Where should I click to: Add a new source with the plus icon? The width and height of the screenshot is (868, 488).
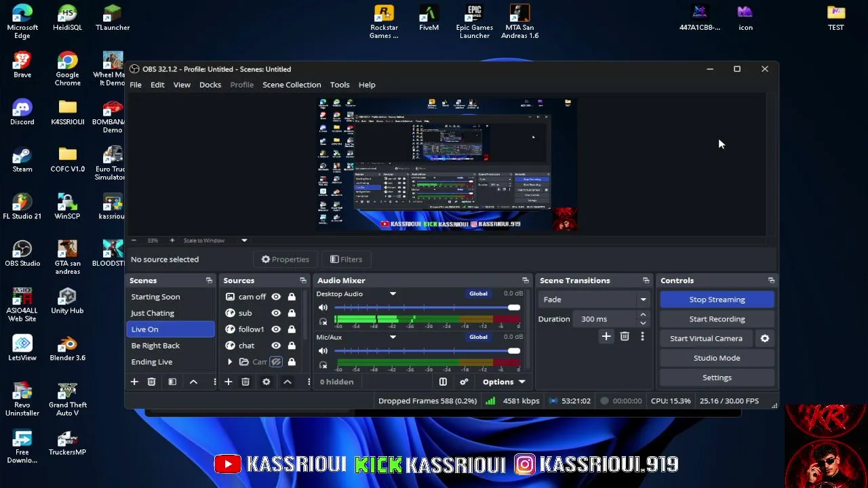[229, 382]
